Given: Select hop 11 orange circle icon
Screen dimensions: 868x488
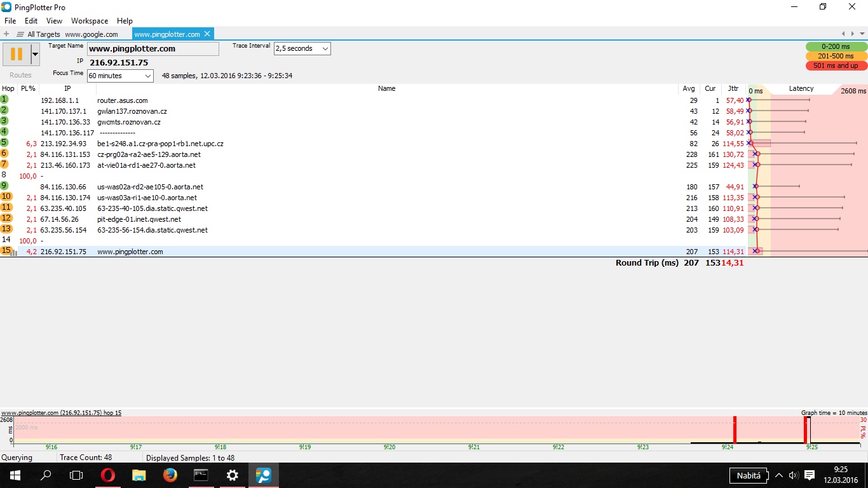Looking at the screenshot, I should coord(6,208).
